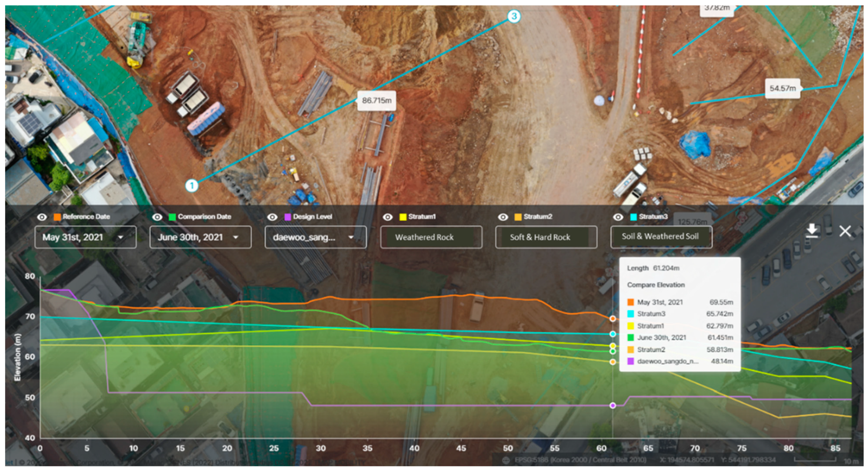
Task: Click the download profile icon
Action: pyautogui.click(x=812, y=230)
